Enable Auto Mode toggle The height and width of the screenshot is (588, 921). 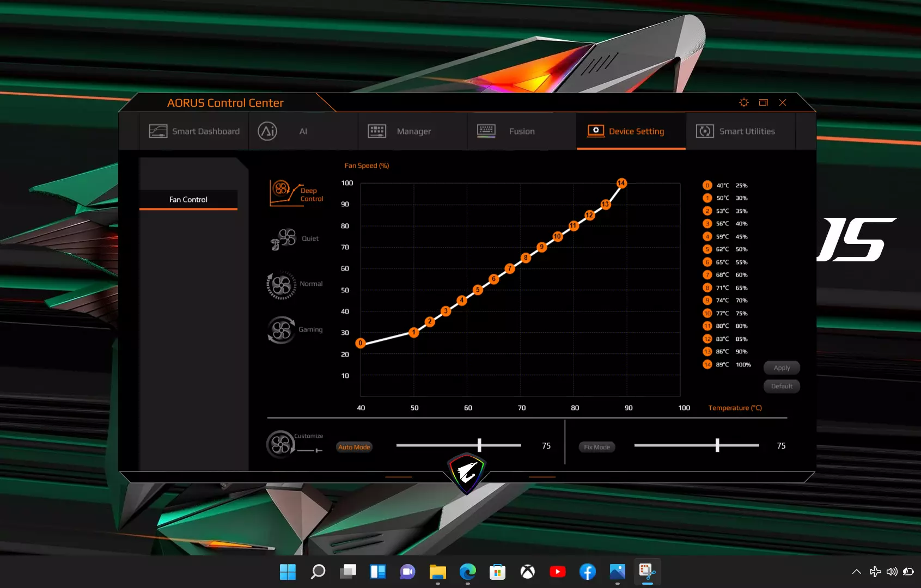(x=354, y=447)
